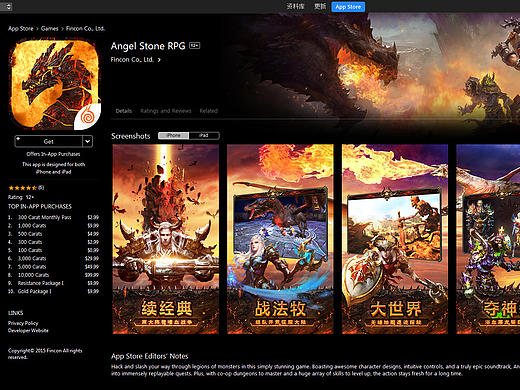520x390 pixels.
Task: Click the 3,000 Carats purchase row
Action: 53,258
